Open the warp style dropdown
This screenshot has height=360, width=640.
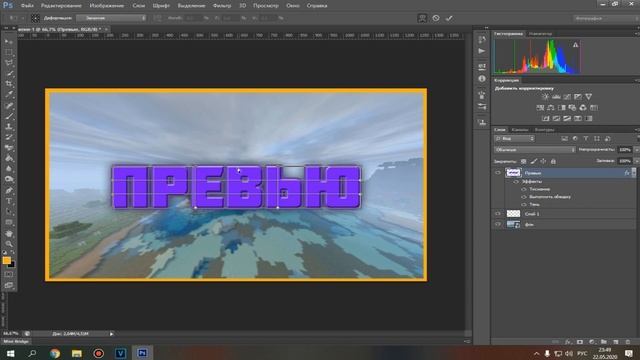click(111, 18)
